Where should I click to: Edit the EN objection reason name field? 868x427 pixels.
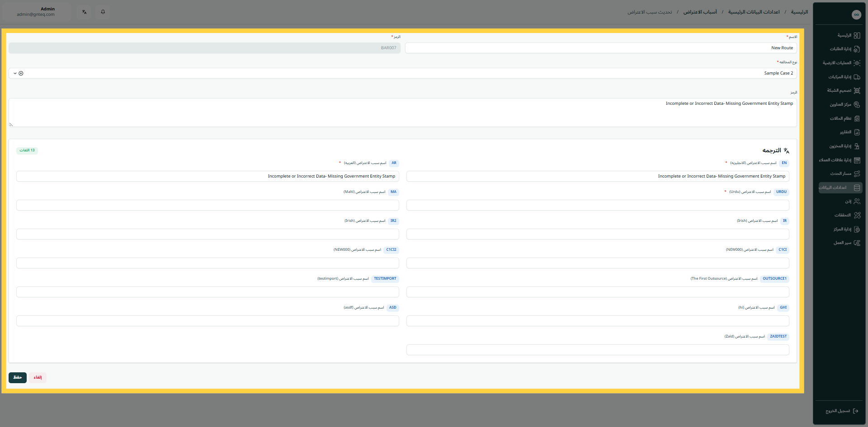point(598,176)
